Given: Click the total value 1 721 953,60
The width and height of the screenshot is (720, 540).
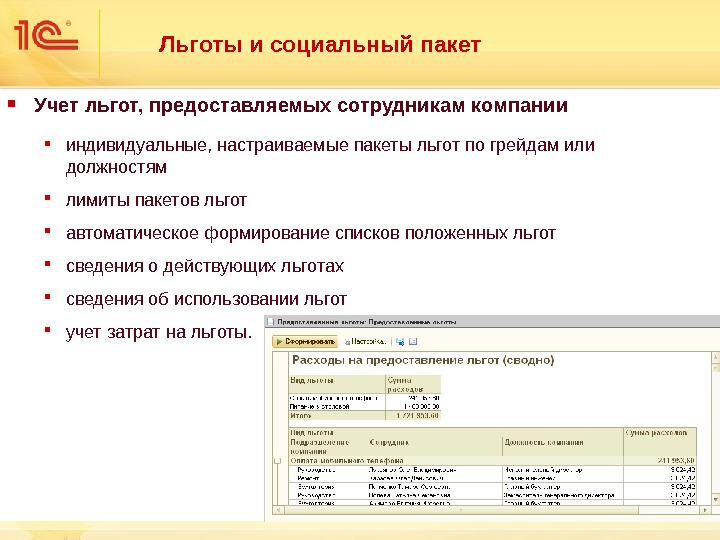Looking at the screenshot, I should point(417,416).
